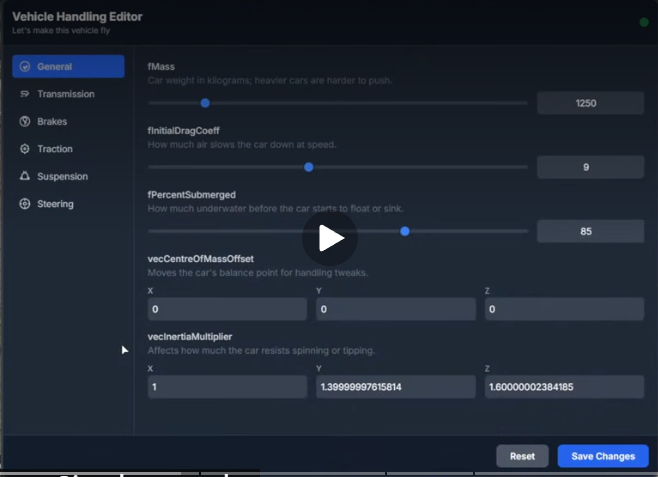The image size is (658, 477).
Task: Click the 'vecInertiaMultiplier' label
Action: [x=190, y=336]
